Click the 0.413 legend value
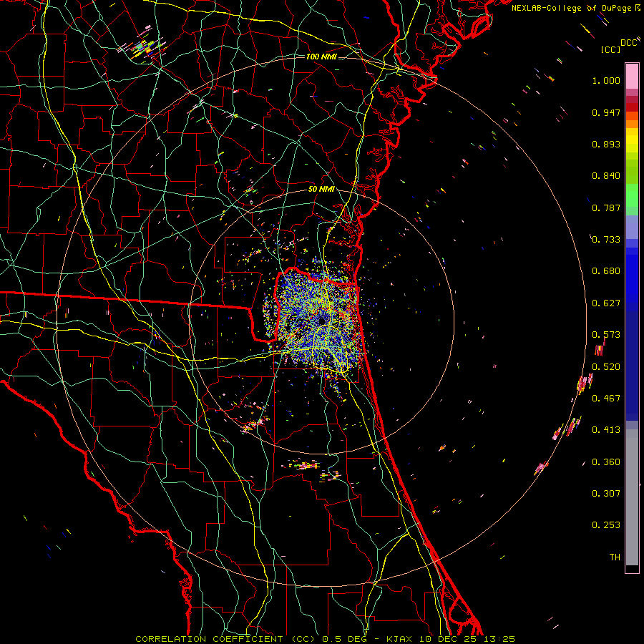The height and width of the screenshot is (644, 644). (606, 430)
